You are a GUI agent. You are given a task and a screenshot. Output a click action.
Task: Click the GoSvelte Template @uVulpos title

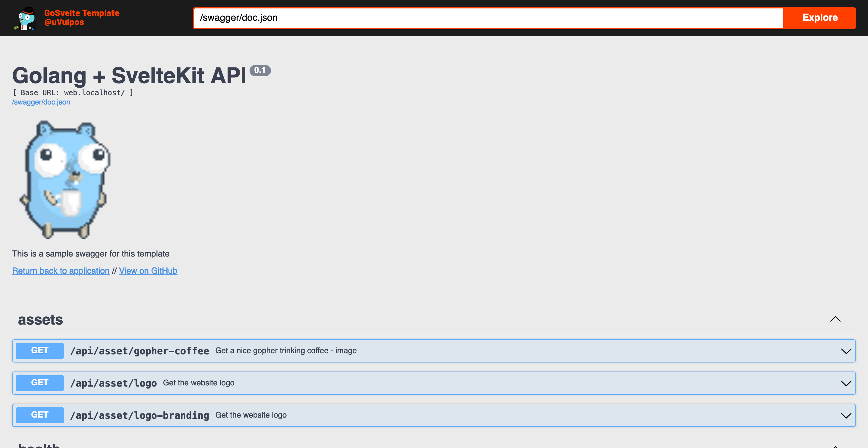(82, 17)
